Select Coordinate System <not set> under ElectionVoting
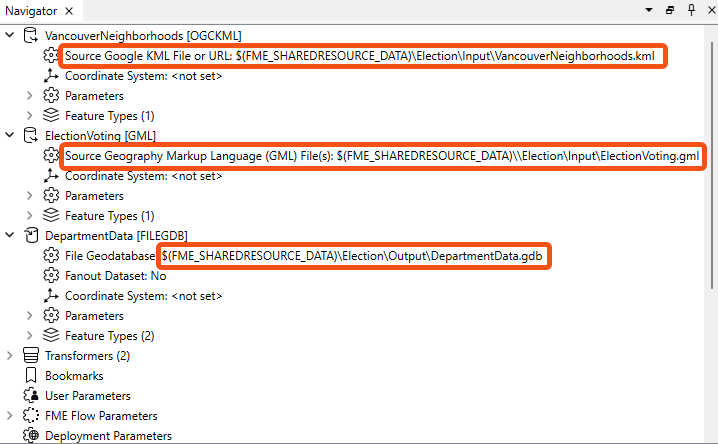The image size is (718, 444). (x=144, y=176)
